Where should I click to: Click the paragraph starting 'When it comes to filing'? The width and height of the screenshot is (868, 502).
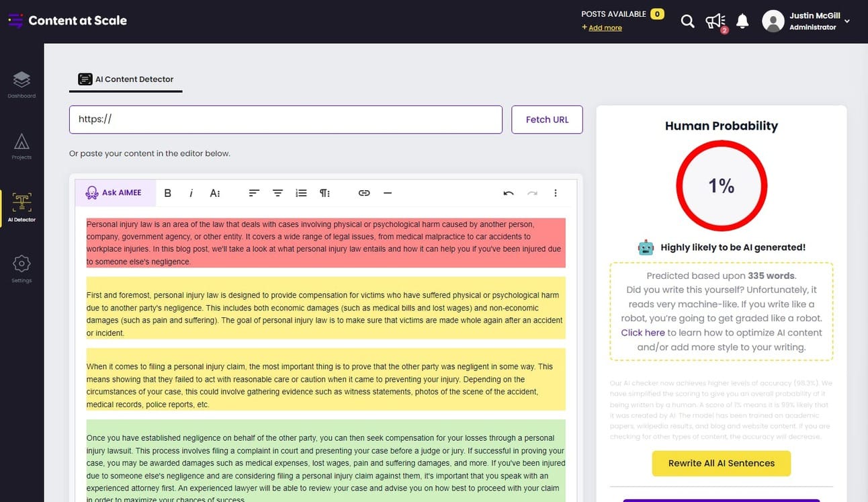click(x=326, y=380)
